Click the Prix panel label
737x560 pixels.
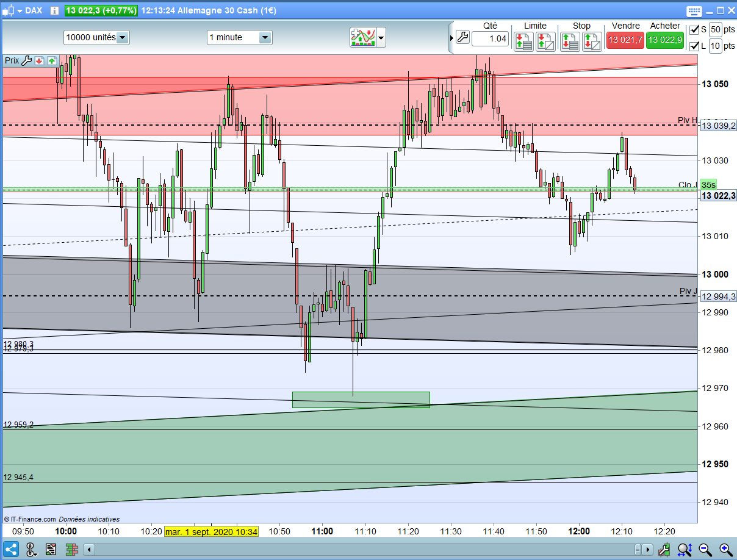point(12,60)
